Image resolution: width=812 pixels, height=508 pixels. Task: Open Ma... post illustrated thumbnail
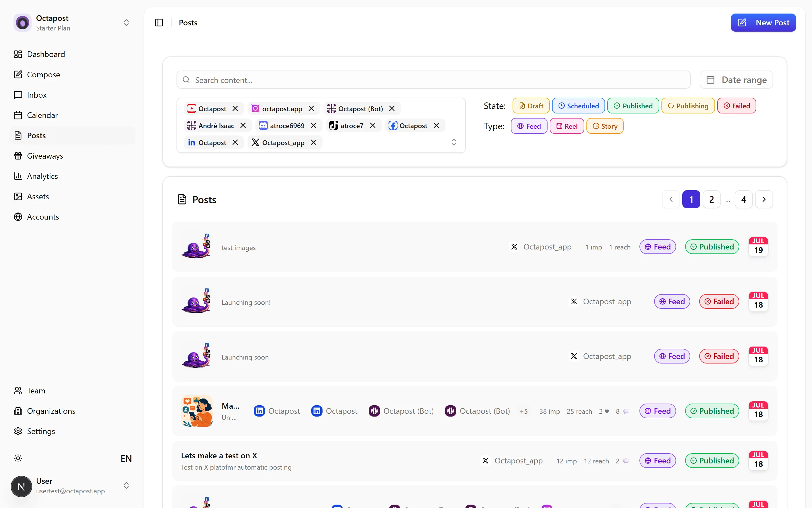point(197,411)
